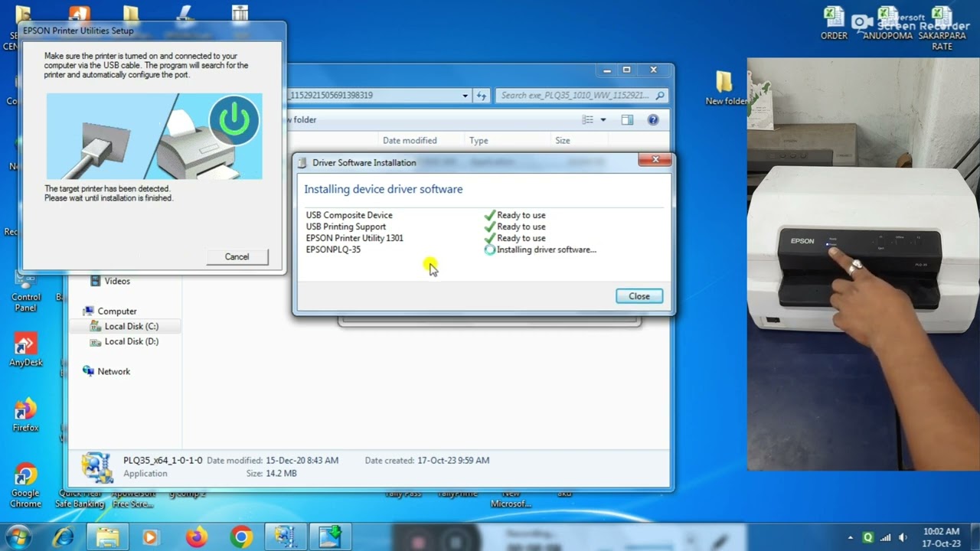Launch Google Chrome desktop shortcut
Viewport: 980px width, 551px height.
tap(25, 486)
